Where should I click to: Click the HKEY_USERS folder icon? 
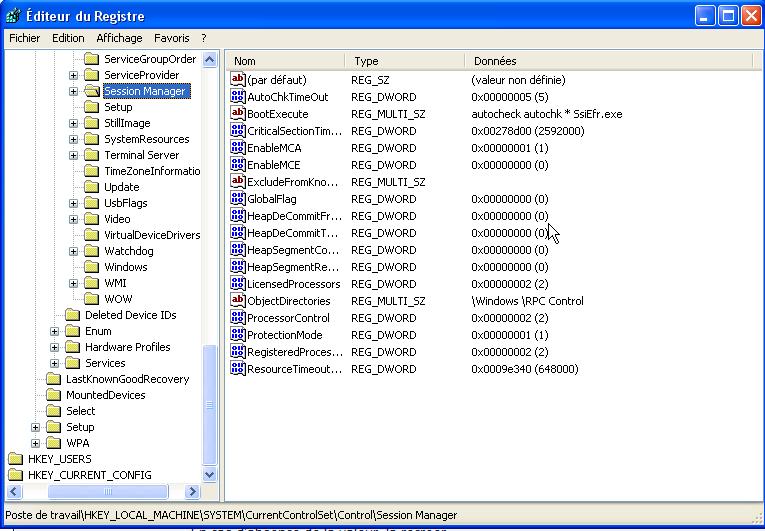point(15,459)
